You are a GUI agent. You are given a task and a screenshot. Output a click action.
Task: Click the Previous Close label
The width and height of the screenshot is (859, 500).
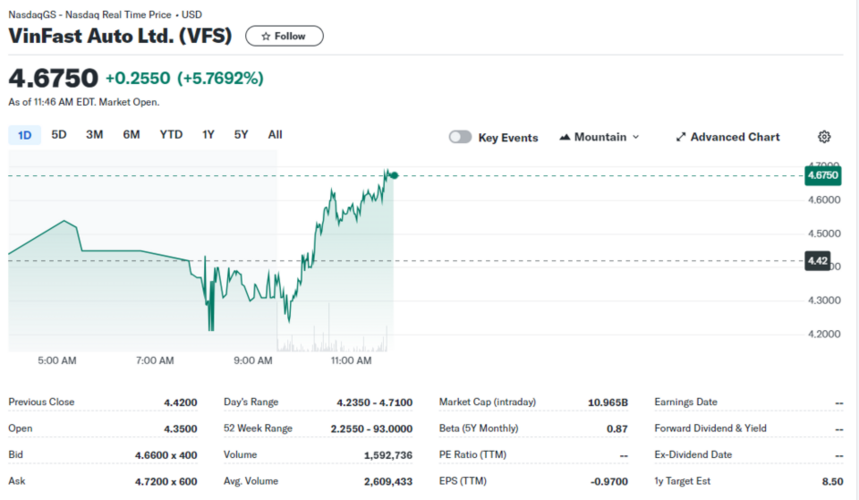click(41, 402)
